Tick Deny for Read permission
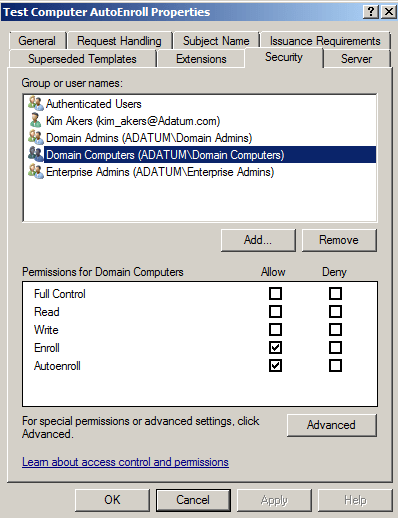Viewport: 398px width, 518px height. pos(335,312)
